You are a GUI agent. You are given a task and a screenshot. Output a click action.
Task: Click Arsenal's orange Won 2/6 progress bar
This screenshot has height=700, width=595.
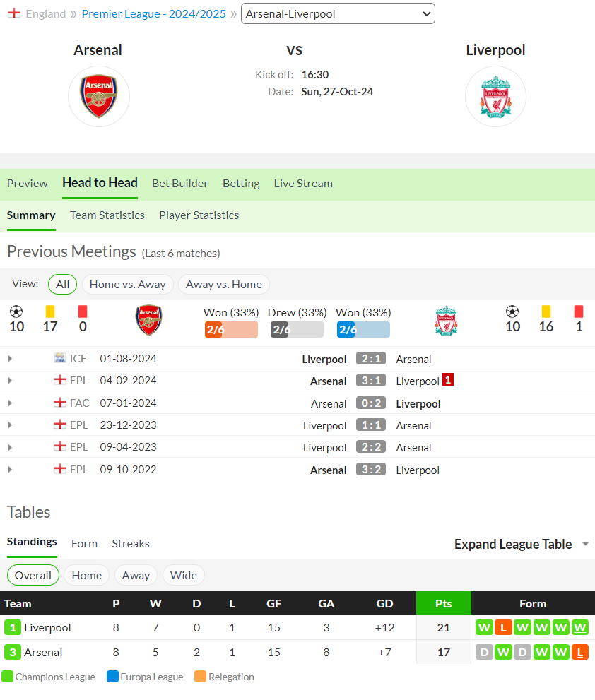pos(231,329)
